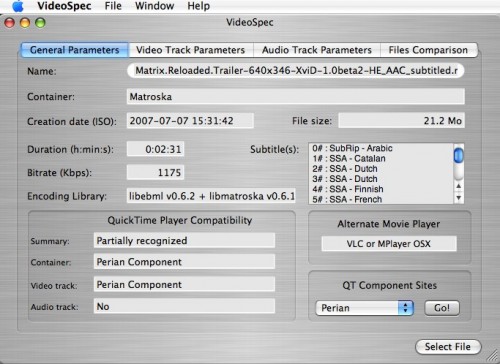This screenshot has height=364, width=500.
Task: Select subtitle 0# SubRip - Arabic
Action: coord(382,148)
